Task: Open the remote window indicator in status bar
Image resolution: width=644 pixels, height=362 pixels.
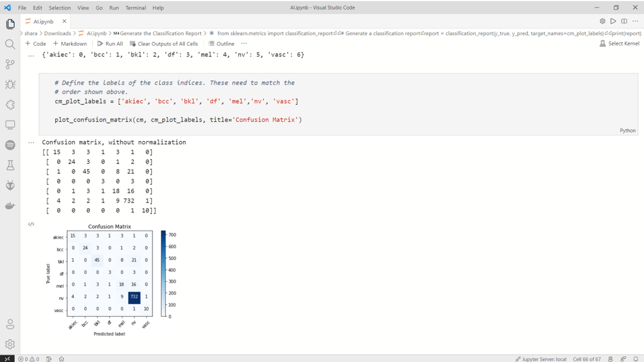Action: point(7,359)
